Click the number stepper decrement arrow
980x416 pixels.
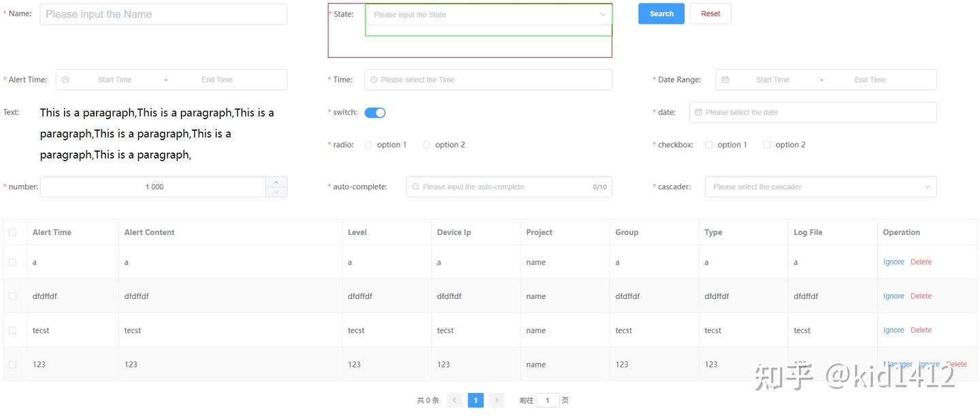pos(276,191)
